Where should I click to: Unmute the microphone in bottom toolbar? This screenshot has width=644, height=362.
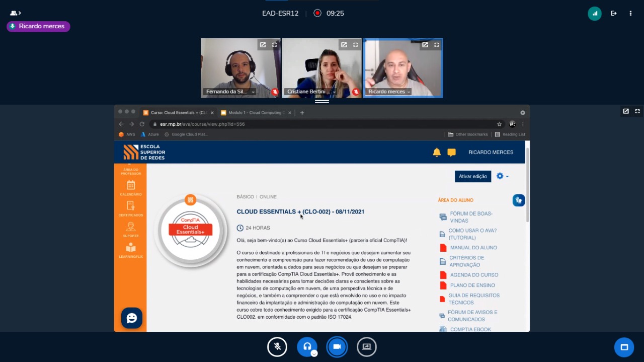pyautogui.click(x=277, y=347)
